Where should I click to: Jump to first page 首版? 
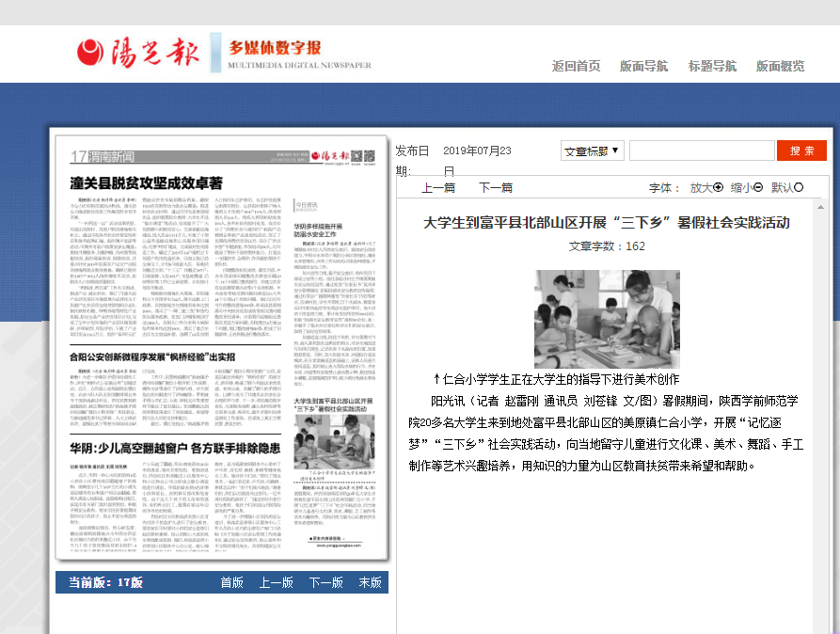click(231, 582)
